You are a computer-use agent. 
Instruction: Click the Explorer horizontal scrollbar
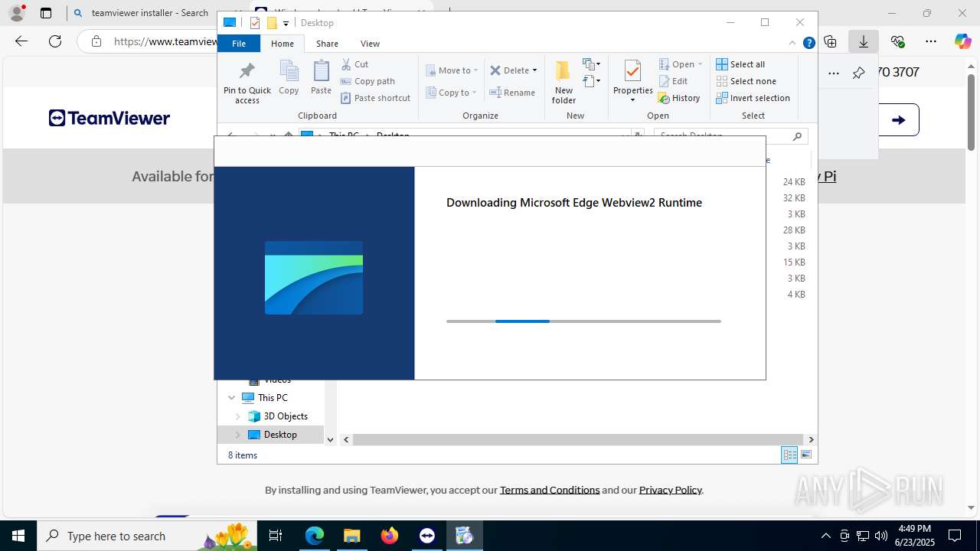tap(578, 440)
